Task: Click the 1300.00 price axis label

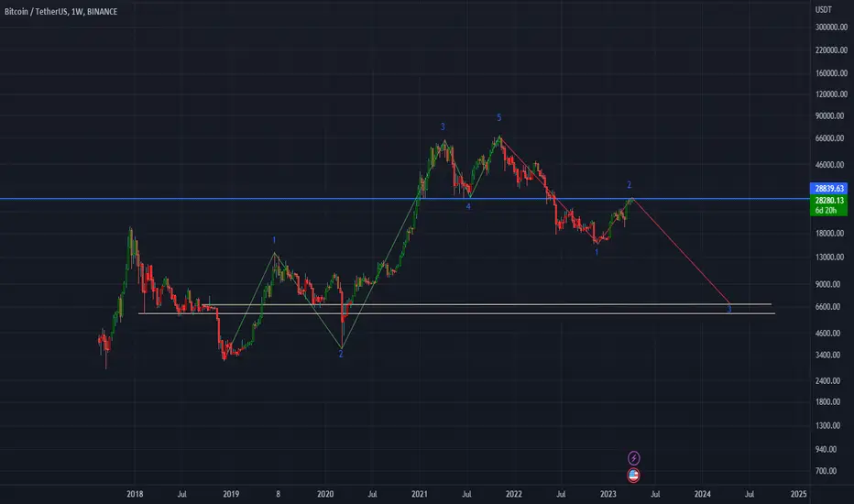Action: coord(827,425)
